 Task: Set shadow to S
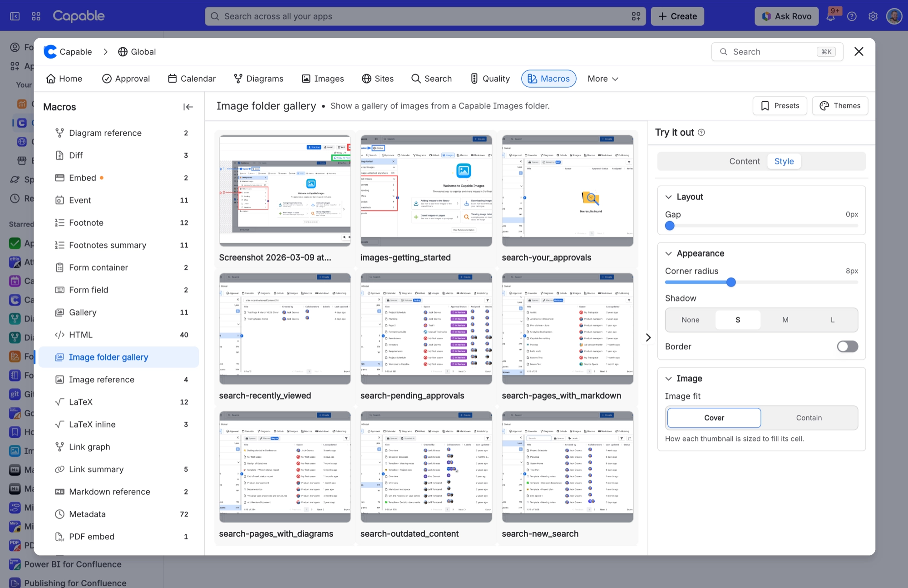tap(738, 320)
